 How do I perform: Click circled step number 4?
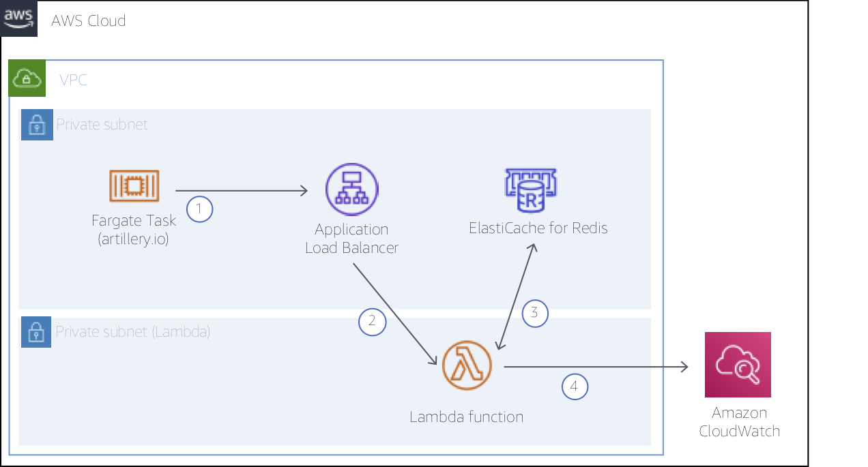[575, 387]
